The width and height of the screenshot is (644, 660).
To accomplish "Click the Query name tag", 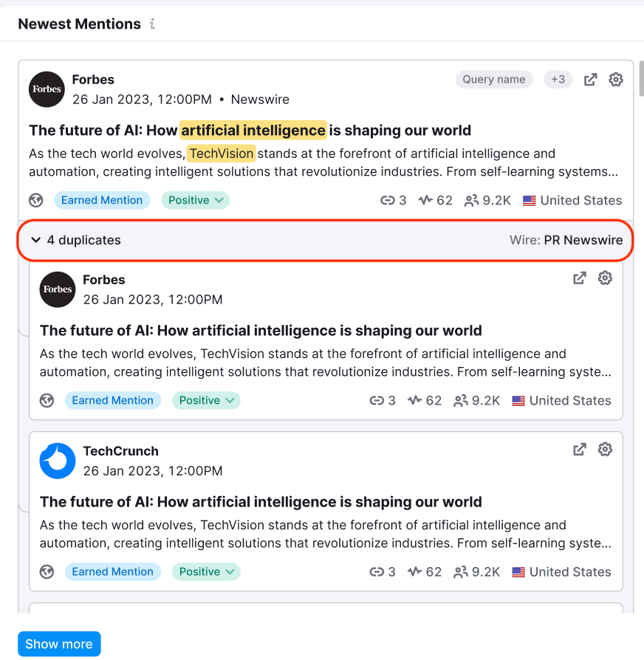I will (493, 80).
